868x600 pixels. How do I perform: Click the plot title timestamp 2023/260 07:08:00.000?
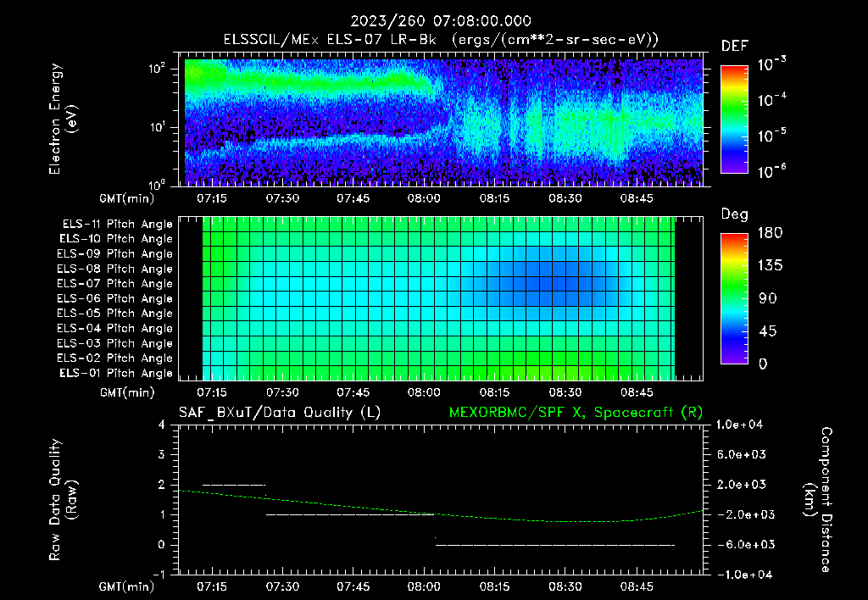tap(441, 21)
